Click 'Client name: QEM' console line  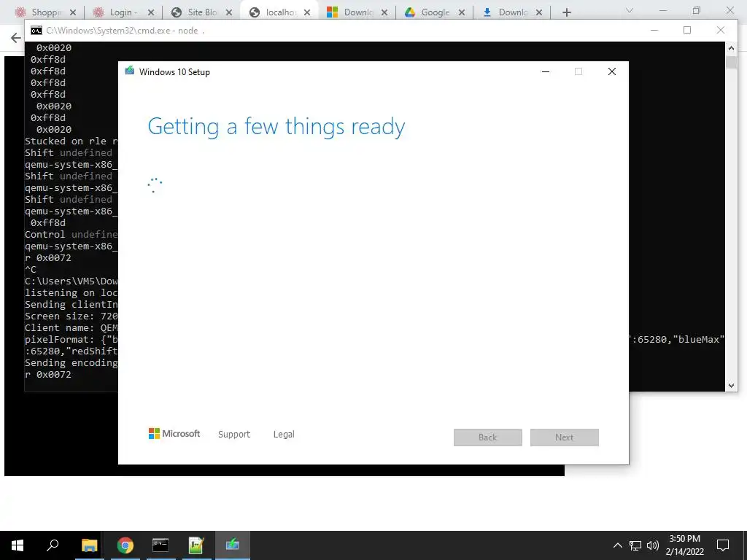(71, 328)
